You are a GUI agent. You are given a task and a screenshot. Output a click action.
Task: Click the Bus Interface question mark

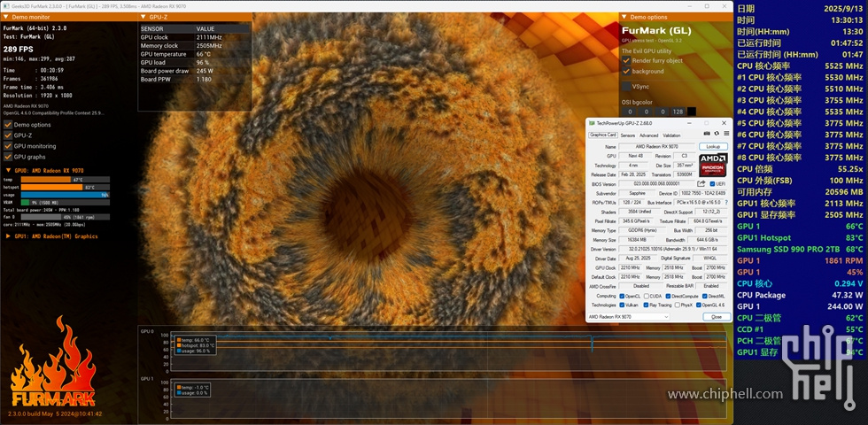[726, 203]
